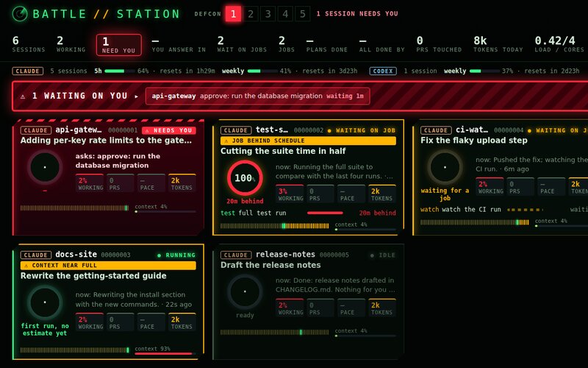Open 'Draft the release notes' title
This screenshot has height=368, width=588.
click(x=270, y=265)
